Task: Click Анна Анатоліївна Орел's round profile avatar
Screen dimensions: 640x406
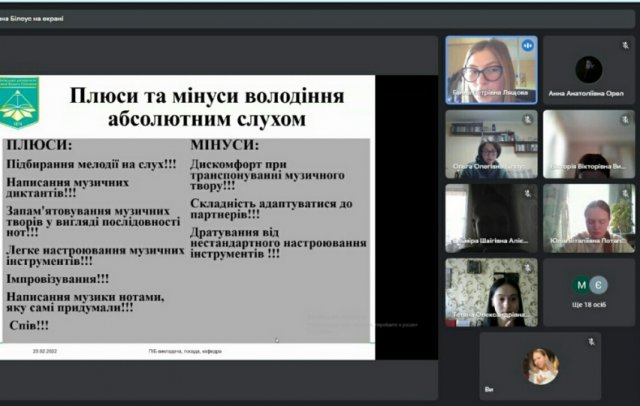Action: pyautogui.click(x=589, y=70)
